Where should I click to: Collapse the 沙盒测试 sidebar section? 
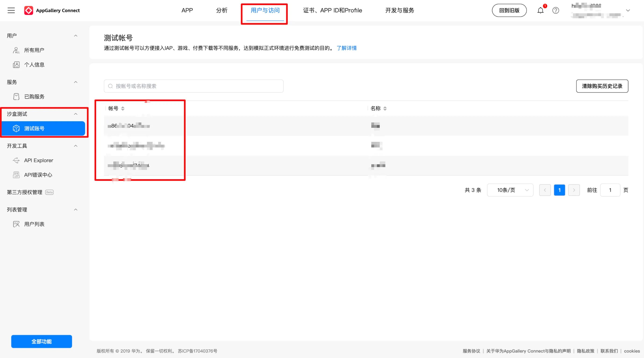tap(75, 114)
